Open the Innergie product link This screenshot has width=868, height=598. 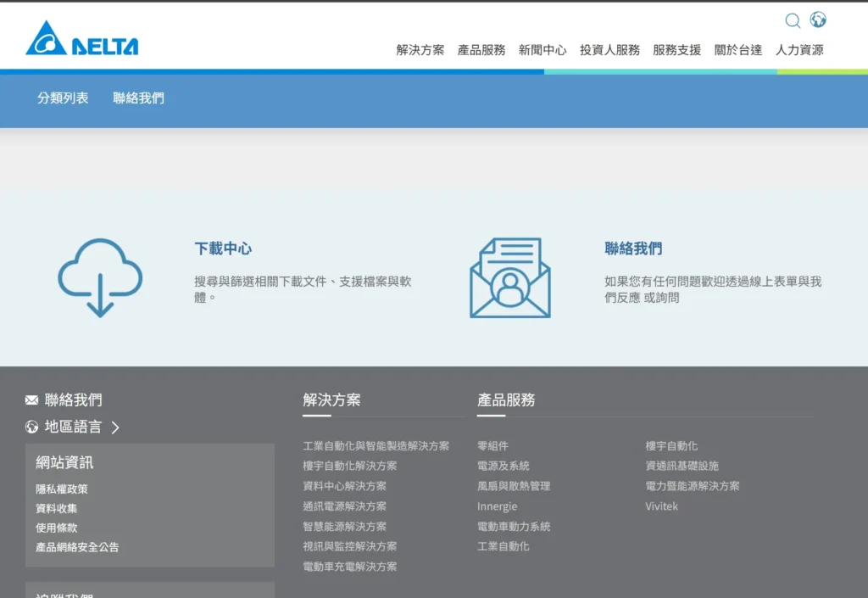(497, 506)
